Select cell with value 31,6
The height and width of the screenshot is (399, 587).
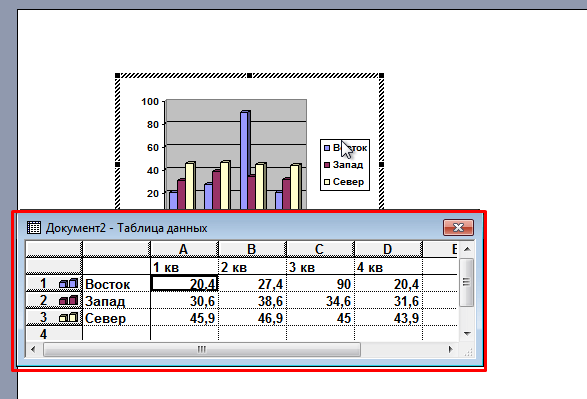pyautogui.click(x=388, y=301)
